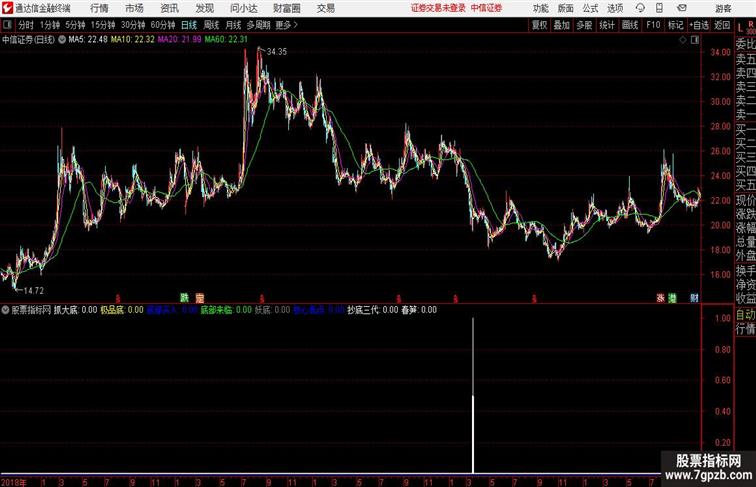
Task: Expand the 更多 periods dropdown
Action: click(x=286, y=25)
